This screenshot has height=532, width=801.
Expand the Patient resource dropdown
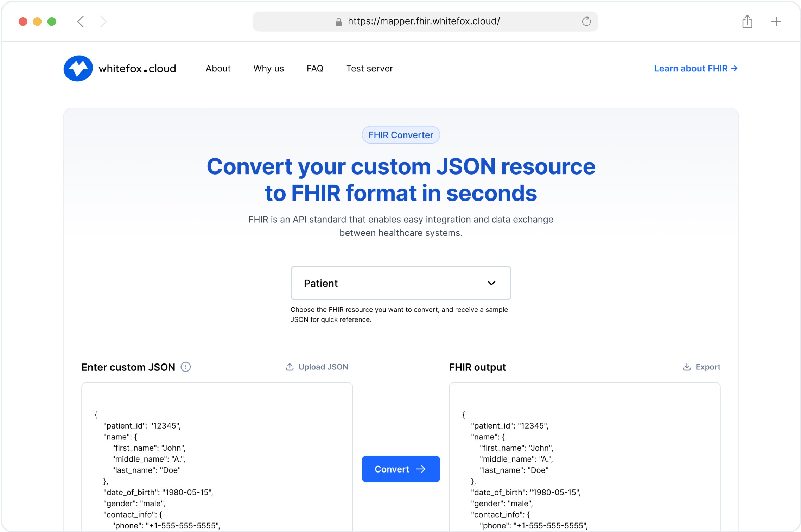(x=401, y=283)
